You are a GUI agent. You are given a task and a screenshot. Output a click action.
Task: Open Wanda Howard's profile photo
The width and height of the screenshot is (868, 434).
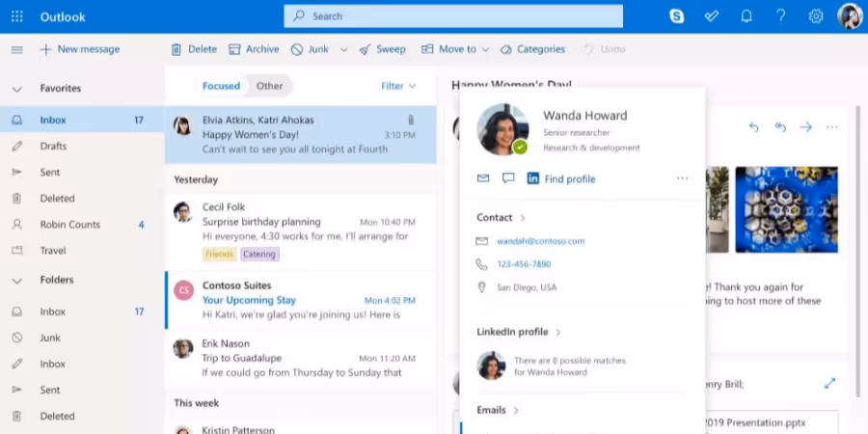point(502,129)
